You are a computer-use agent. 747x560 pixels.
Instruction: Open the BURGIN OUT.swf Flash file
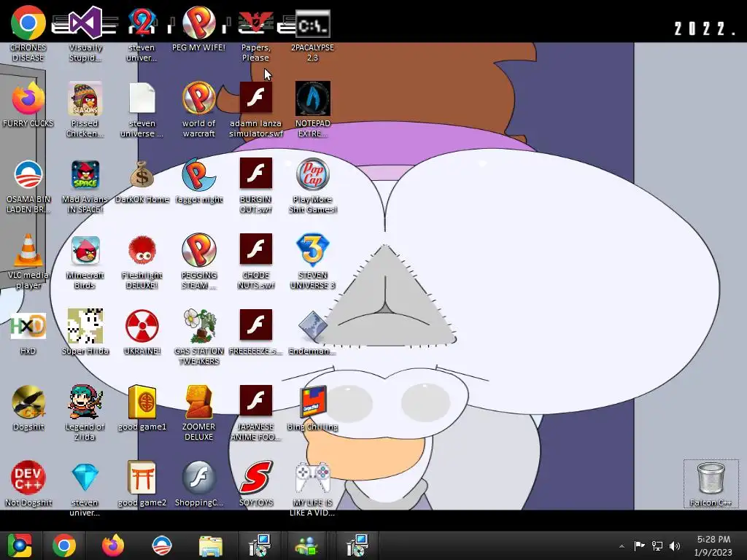[256, 174]
